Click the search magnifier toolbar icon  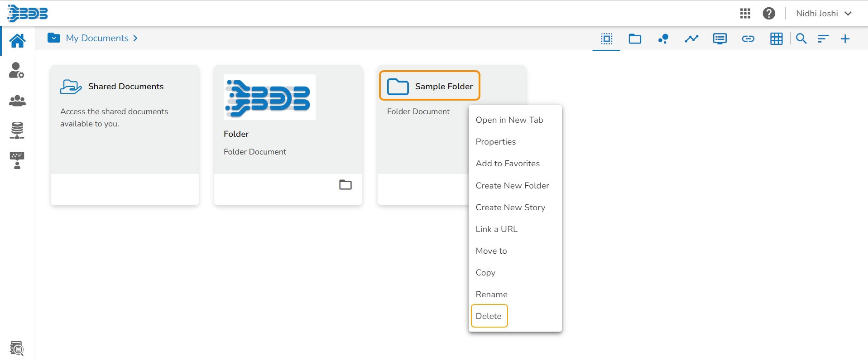(x=801, y=39)
